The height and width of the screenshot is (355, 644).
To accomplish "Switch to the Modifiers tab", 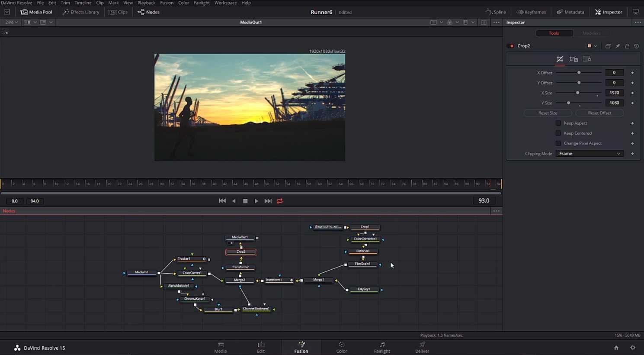I will click(591, 33).
